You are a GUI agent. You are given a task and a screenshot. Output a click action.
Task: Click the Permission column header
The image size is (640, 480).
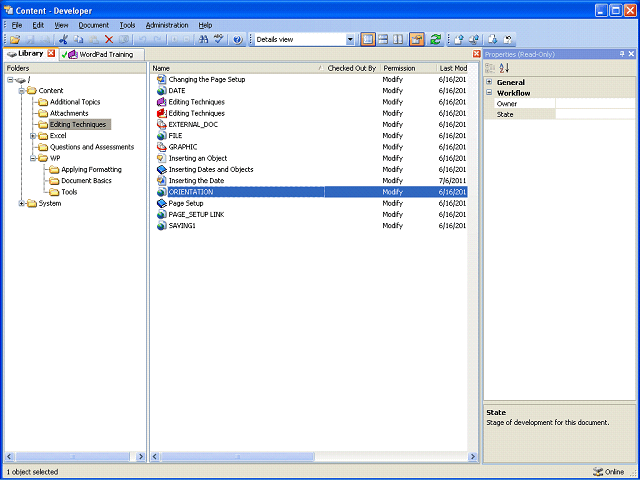pyautogui.click(x=408, y=68)
